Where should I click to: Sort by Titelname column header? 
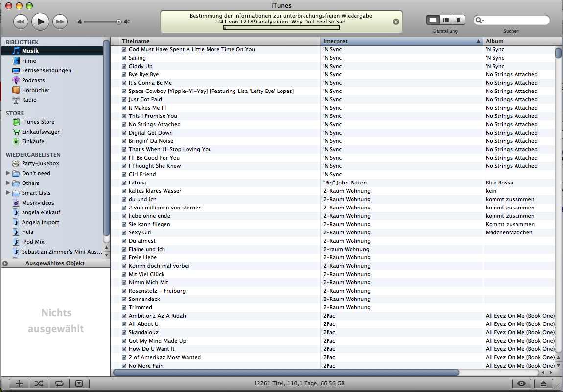click(220, 41)
